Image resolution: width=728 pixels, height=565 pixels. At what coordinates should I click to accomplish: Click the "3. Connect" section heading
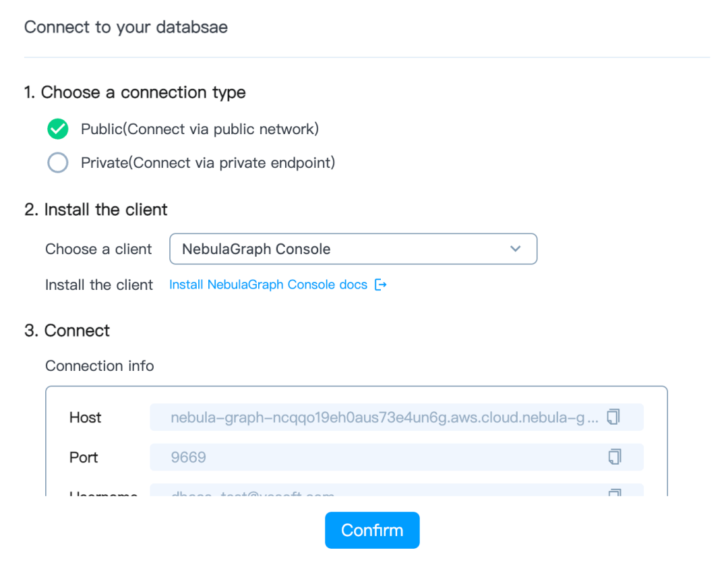pos(67,331)
